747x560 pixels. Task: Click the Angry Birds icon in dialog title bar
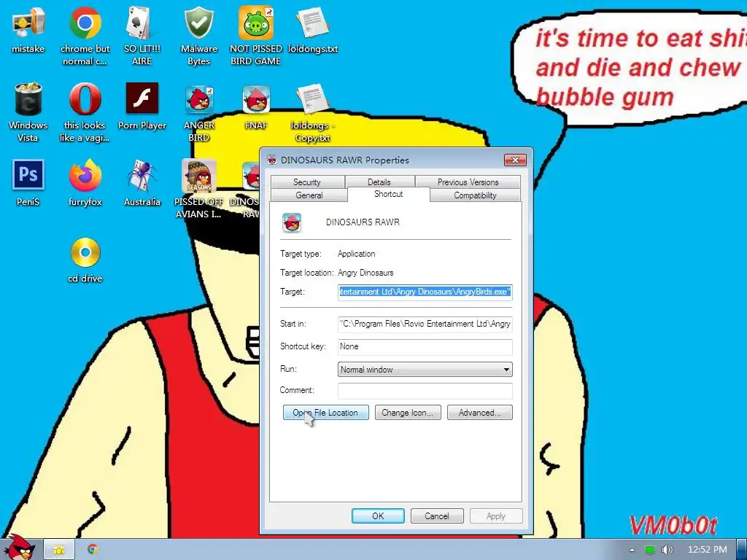click(x=272, y=160)
